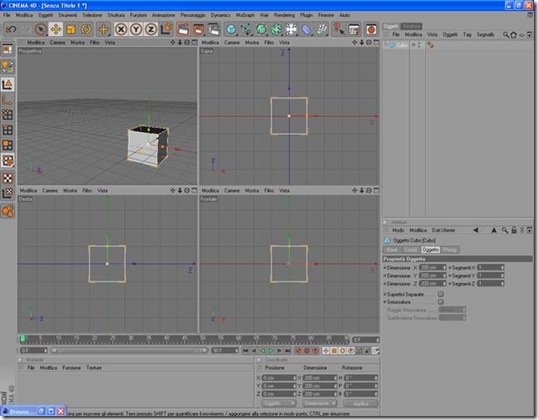538x420 pixels.
Task: Open the render settings icon
Action: pyautogui.click(x=214, y=29)
